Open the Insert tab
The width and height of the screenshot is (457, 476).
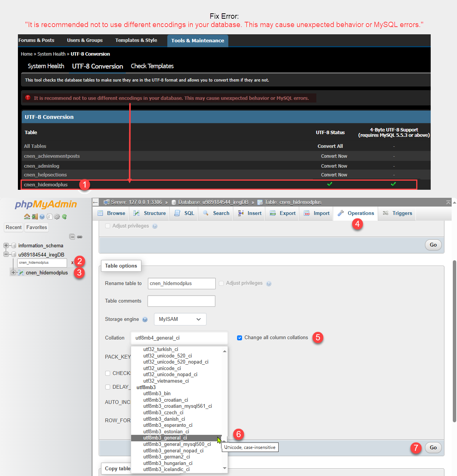pos(249,213)
